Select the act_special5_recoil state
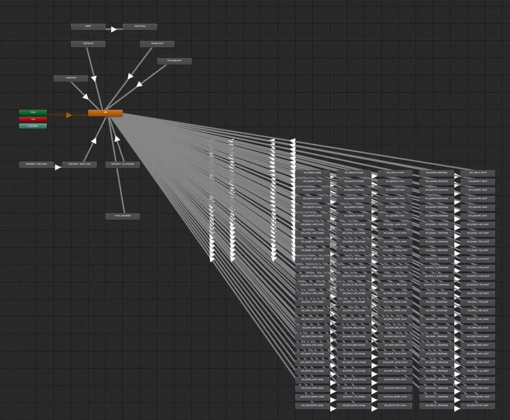This screenshot has height=420, width=510. coord(478,216)
